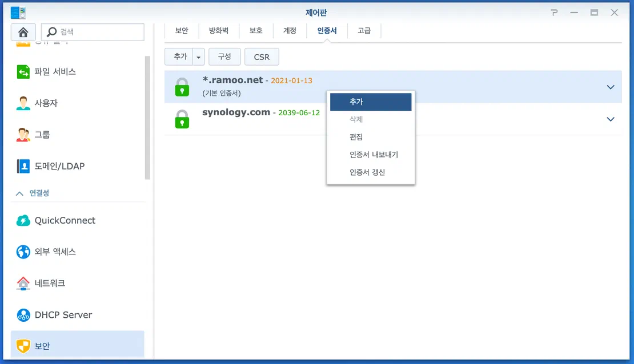This screenshot has height=364, width=634.
Task: Collapse the 연결성 section
Action: pyautogui.click(x=19, y=193)
